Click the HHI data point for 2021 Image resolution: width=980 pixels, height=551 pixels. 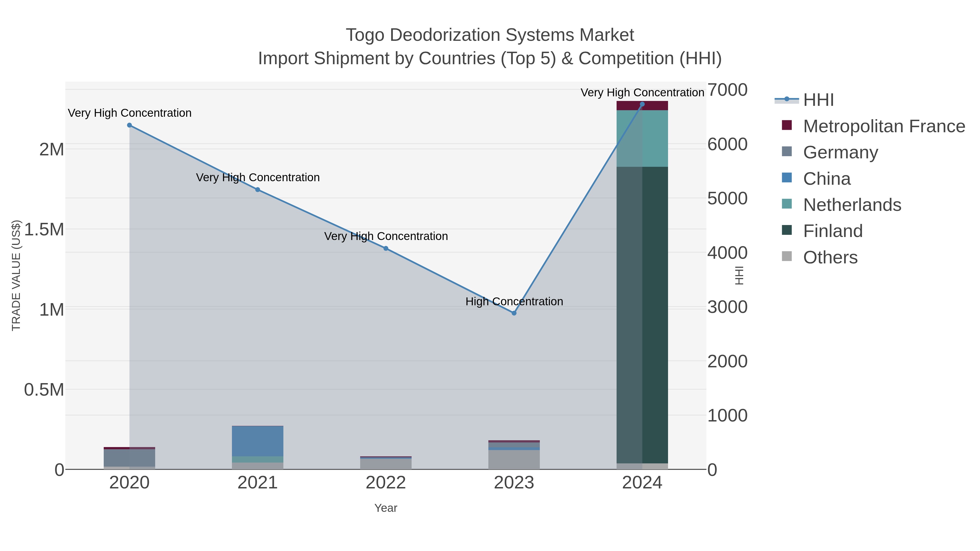coord(258,190)
